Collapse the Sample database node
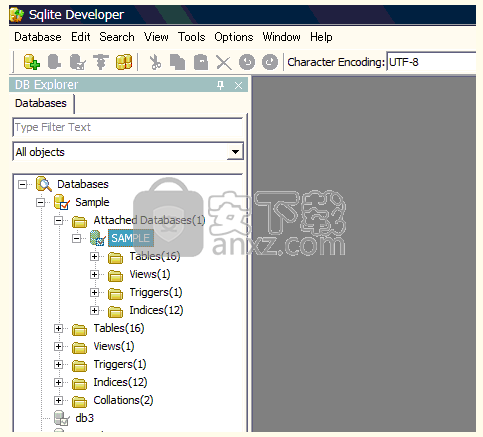 (40, 202)
